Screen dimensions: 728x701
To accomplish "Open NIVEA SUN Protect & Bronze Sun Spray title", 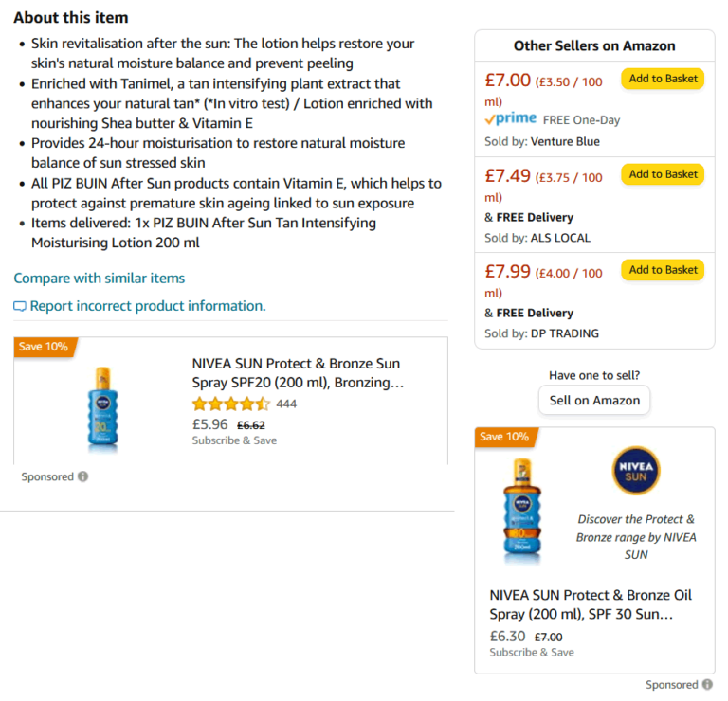I will (x=298, y=373).
